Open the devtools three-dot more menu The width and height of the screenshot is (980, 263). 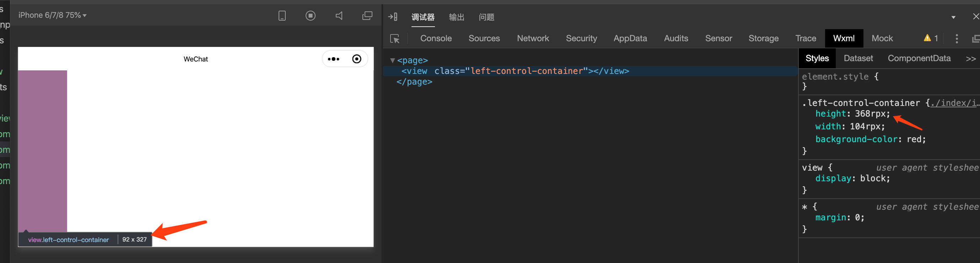[x=957, y=38]
